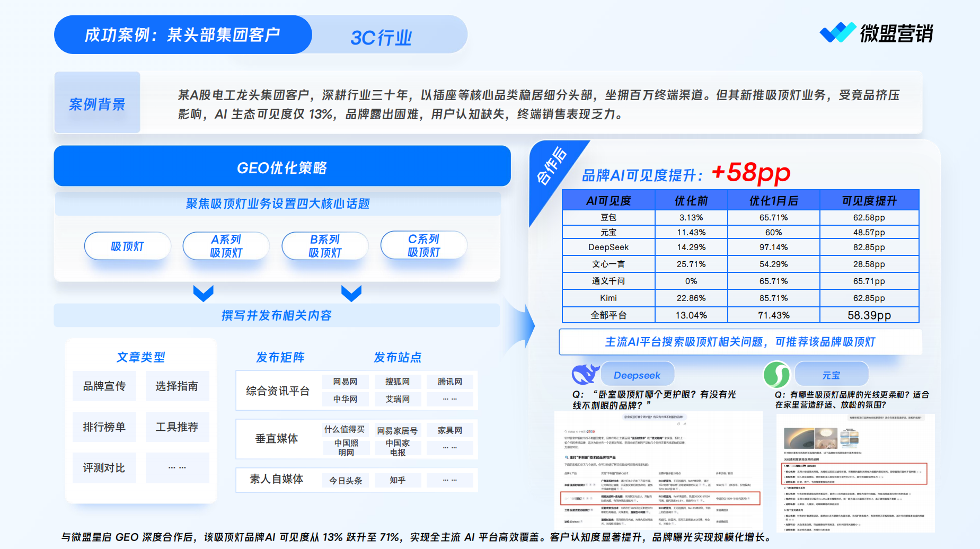Image resolution: width=980 pixels, height=549 pixels.
Task: Select the B系列吸顶灯 topic pill
Action: coord(325,246)
